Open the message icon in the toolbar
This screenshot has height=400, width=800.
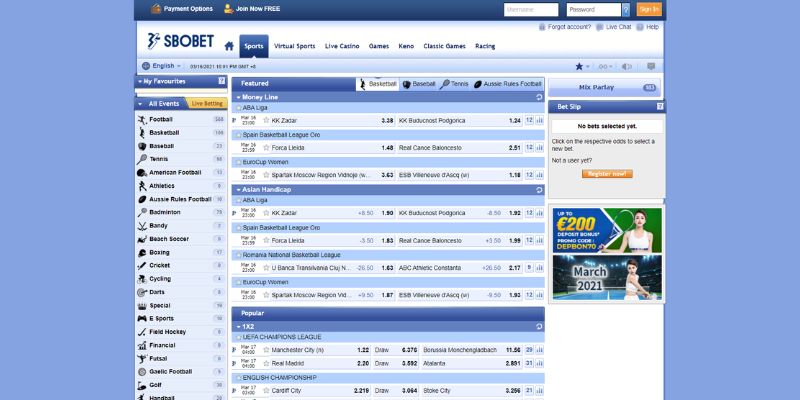651,66
